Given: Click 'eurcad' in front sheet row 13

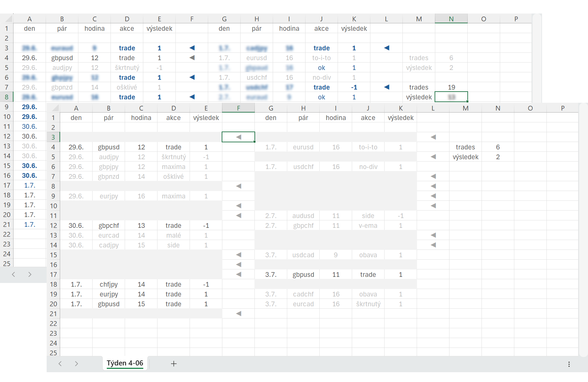Looking at the screenshot, I should [x=109, y=235].
